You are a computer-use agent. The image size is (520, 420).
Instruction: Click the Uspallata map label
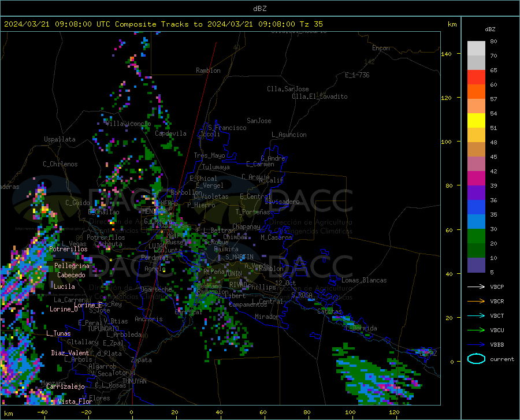[60, 139]
